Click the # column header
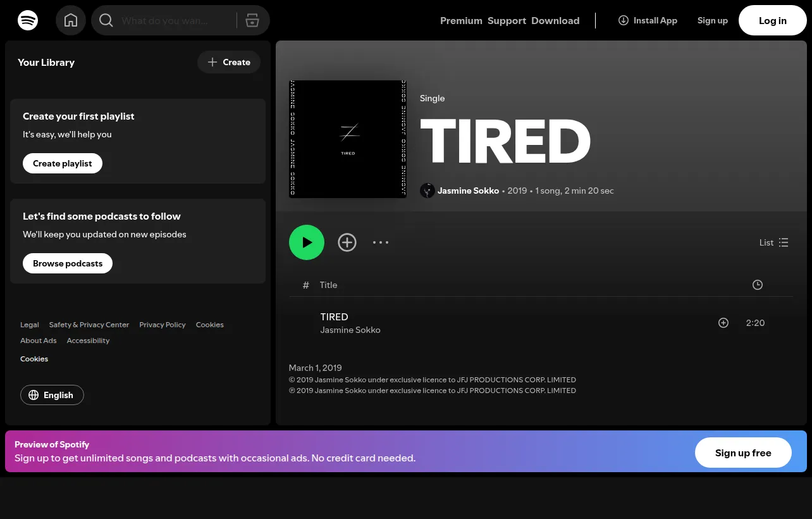This screenshot has width=812, height=519. 306,285
